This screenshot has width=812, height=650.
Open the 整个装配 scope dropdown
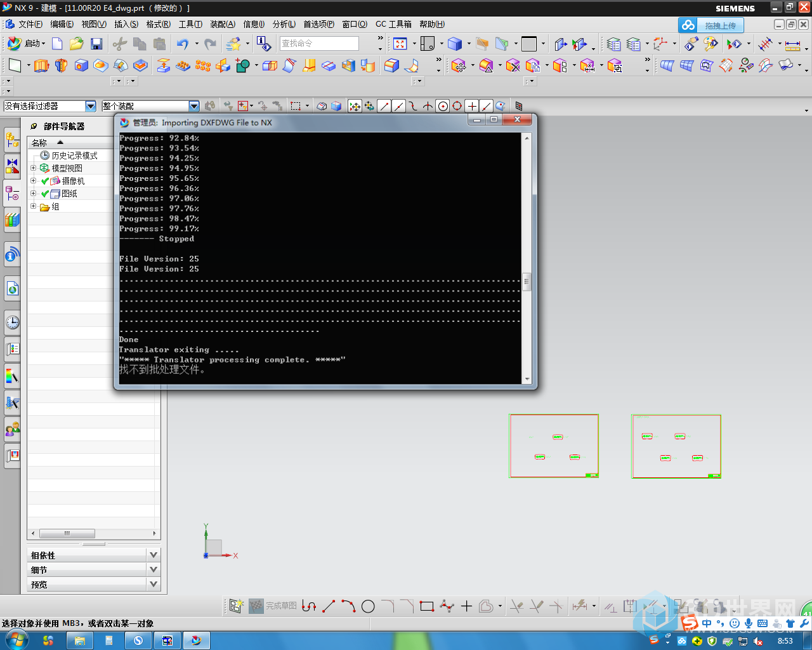click(x=194, y=106)
